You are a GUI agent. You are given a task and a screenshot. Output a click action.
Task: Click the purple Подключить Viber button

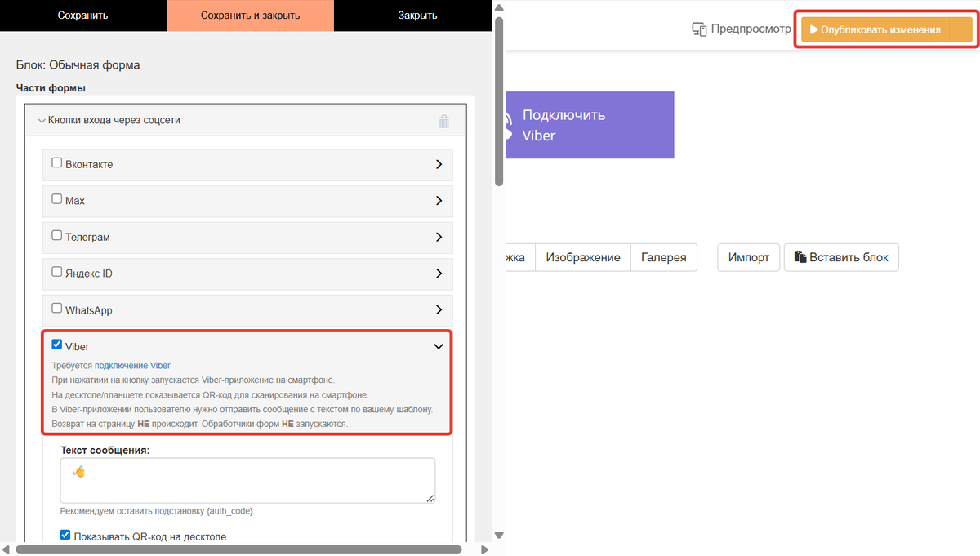pos(590,125)
